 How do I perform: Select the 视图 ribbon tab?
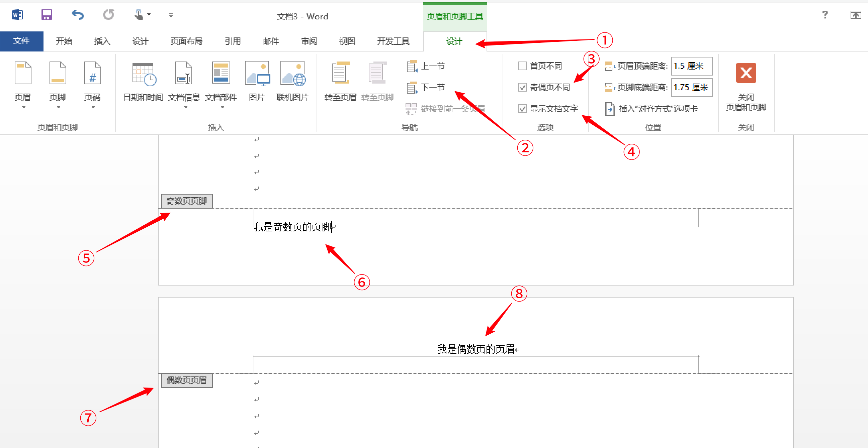click(x=347, y=41)
